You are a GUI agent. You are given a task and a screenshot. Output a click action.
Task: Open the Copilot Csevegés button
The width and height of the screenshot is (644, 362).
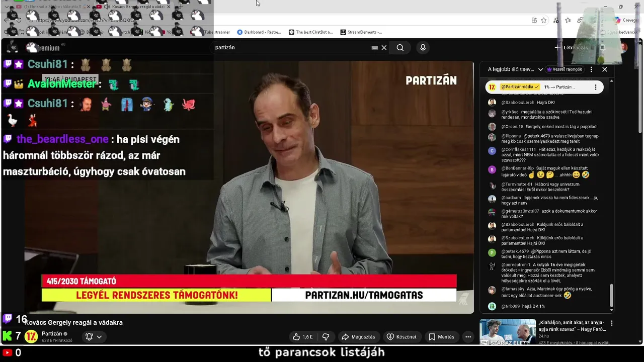pyautogui.click(x=626, y=20)
